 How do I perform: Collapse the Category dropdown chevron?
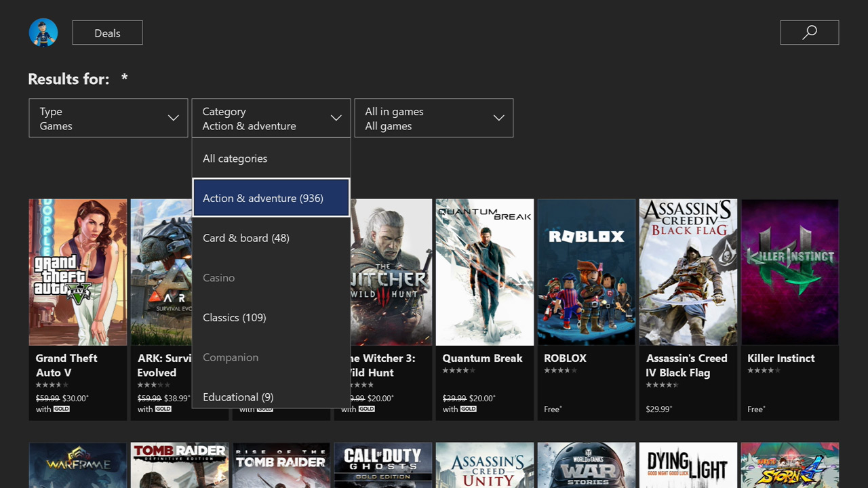(336, 117)
